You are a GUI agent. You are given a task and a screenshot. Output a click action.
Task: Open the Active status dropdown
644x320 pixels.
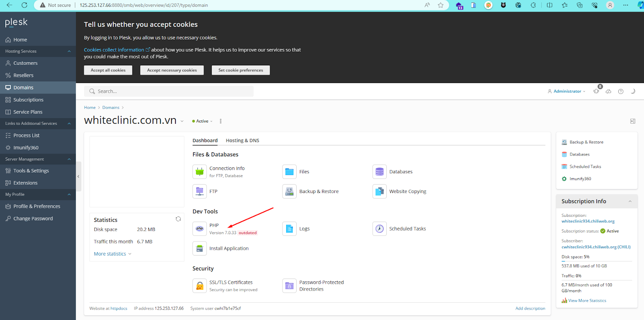[x=202, y=121]
